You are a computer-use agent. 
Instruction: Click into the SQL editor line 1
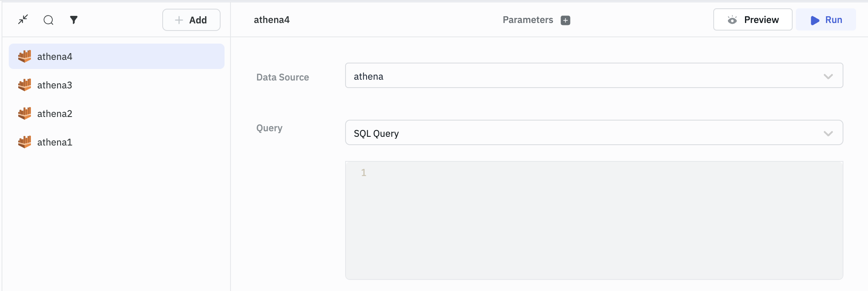[595, 173]
